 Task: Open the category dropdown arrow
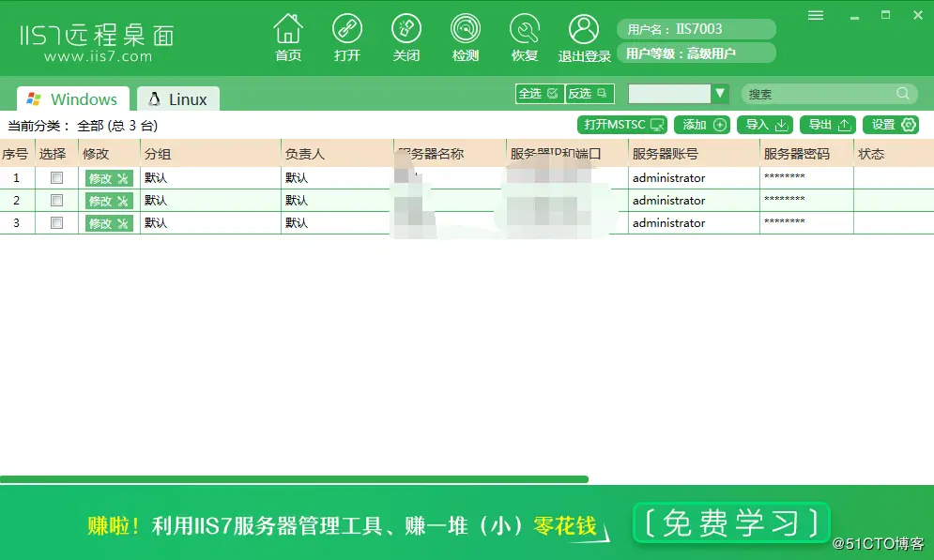tap(720, 94)
